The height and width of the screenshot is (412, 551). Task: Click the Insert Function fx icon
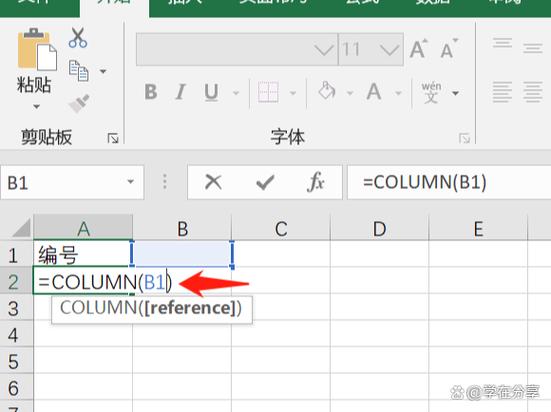click(x=315, y=182)
